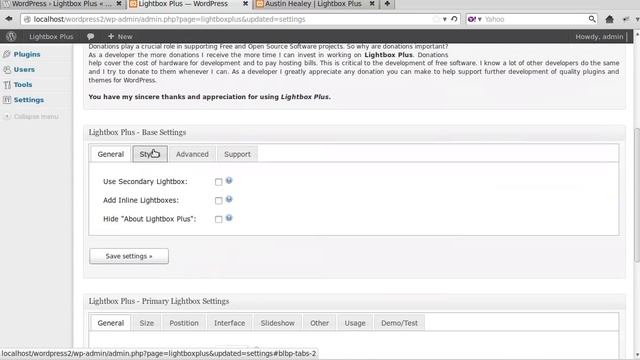Open Settings in the admin sidebar
The width and height of the screenshot is (640, 360).
pyautogui.click(x=29, y=100)
